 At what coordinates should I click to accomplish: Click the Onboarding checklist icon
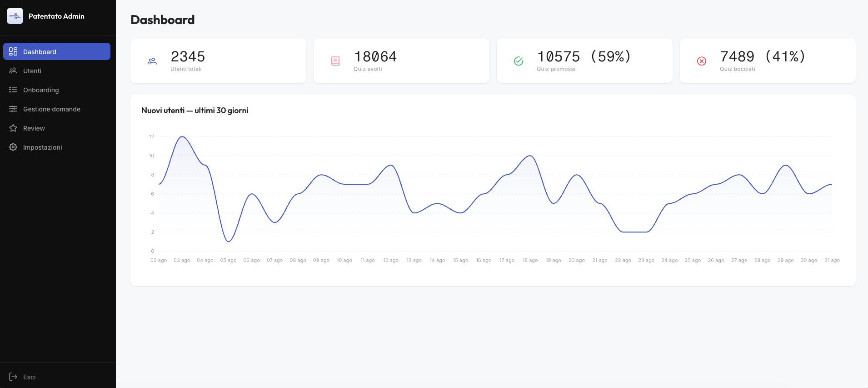tap(13, 90)
